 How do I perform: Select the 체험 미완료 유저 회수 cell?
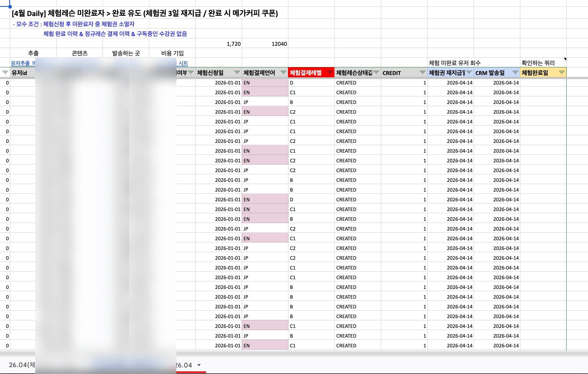point(455,63)
